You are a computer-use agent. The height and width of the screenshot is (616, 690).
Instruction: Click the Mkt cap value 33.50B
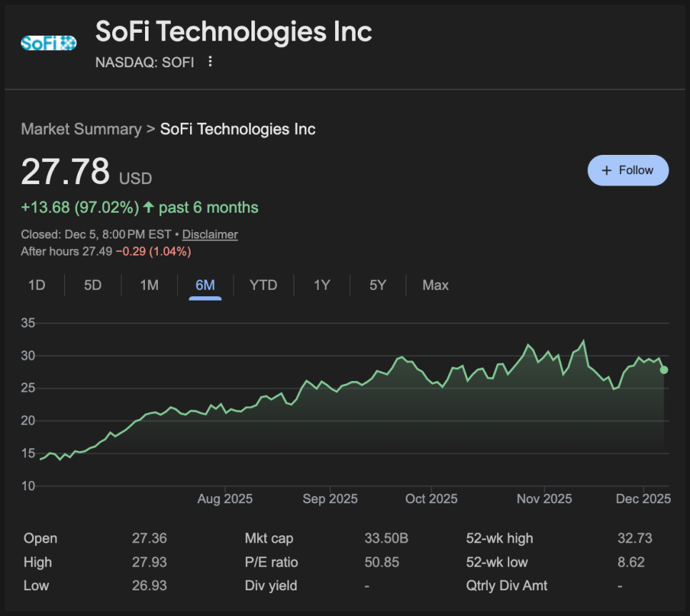click(386, 538)
